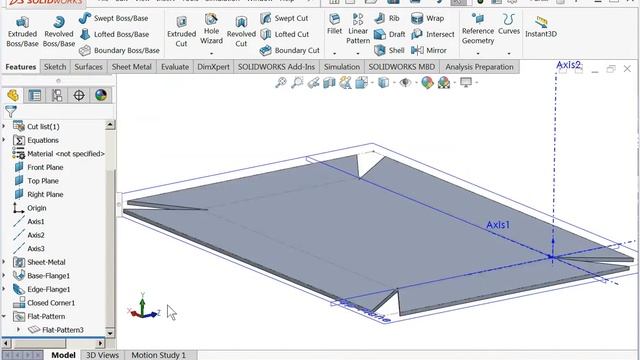Open the DimXpertManager tab
Viewport: 640px width, 360px height.
(79, 96)
